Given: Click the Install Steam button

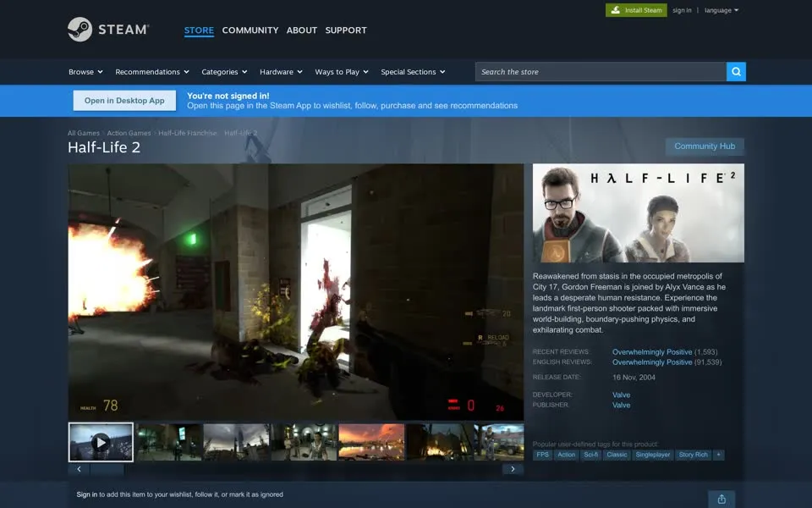Looking at the screenshot, I should (636, 10).
